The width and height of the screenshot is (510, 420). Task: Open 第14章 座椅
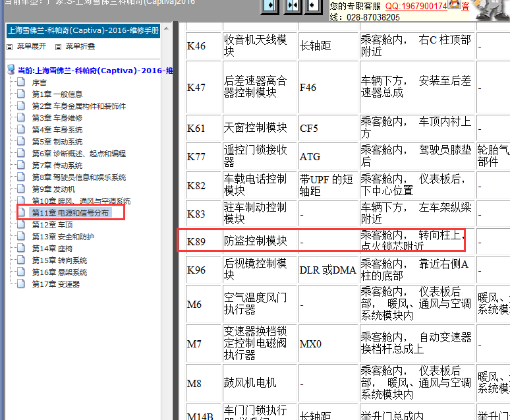(x=52, y=249)
